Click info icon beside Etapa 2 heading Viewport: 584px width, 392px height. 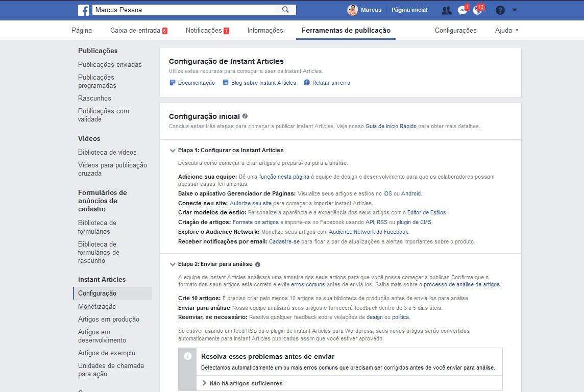click(258, 264)
